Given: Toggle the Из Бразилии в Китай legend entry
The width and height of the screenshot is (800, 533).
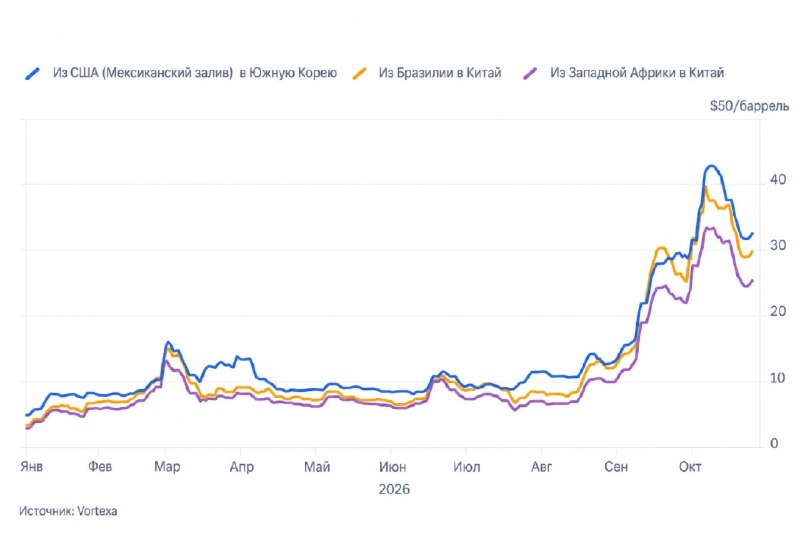Looking at the screenshot, I should tap(428, 73).
